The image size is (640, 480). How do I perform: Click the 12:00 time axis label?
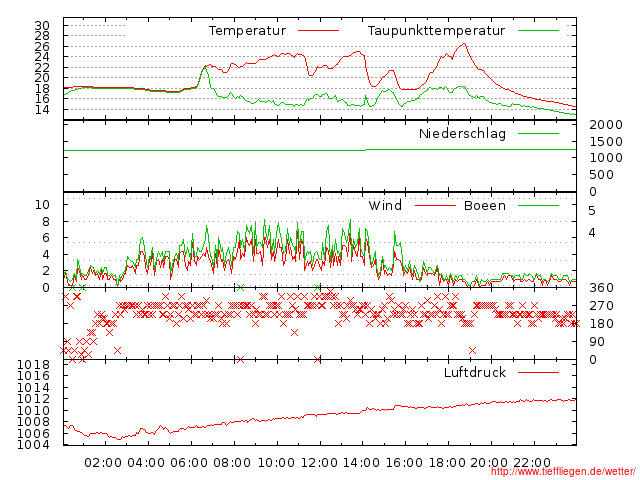[319, 463]
